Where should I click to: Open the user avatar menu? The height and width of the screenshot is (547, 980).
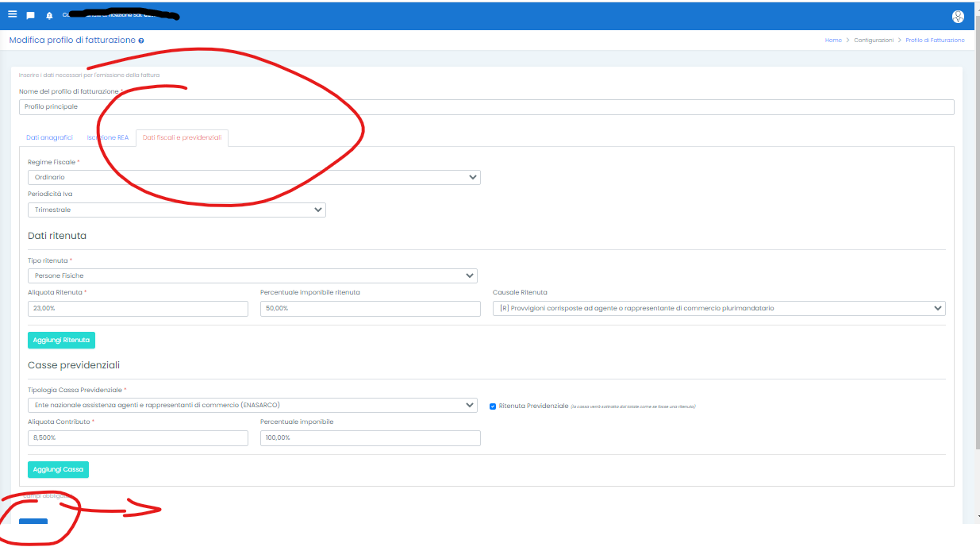(958, 15)
